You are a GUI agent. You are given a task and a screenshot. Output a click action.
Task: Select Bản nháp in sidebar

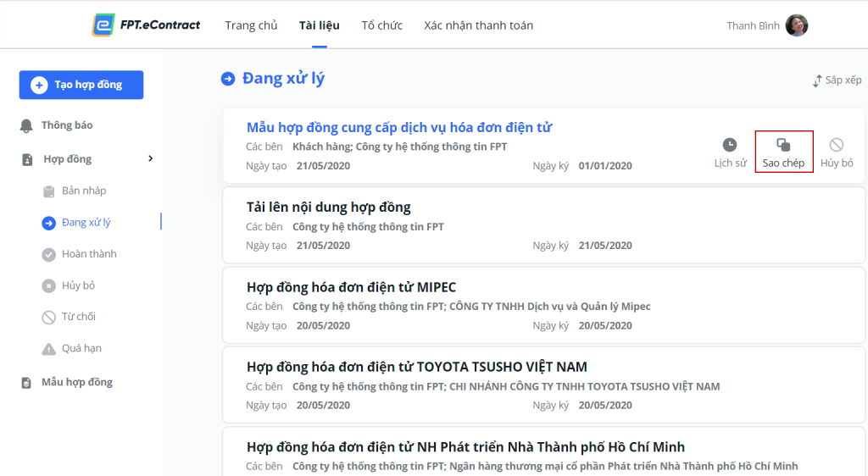point(84,191)
